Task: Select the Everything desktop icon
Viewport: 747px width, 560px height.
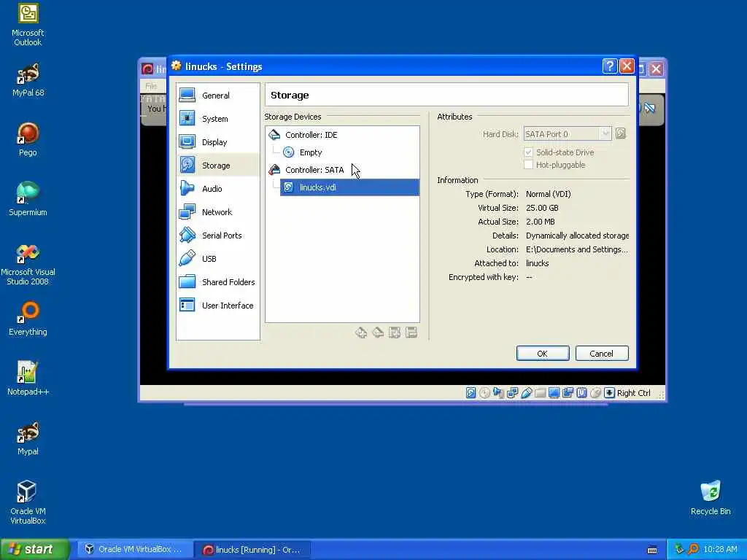Action: click(28, 319)
